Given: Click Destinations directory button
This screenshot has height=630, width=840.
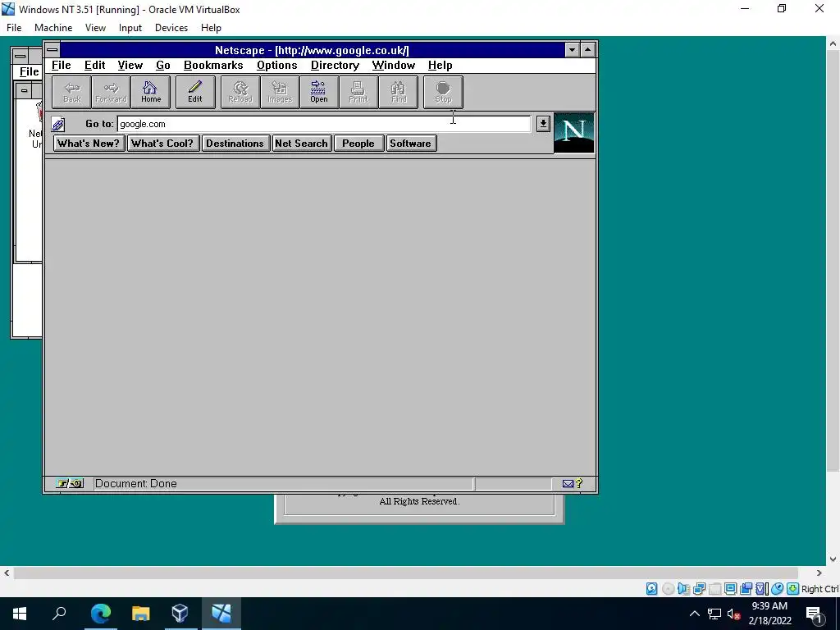Looking at the screenshot, I should [x=235, y=143].
